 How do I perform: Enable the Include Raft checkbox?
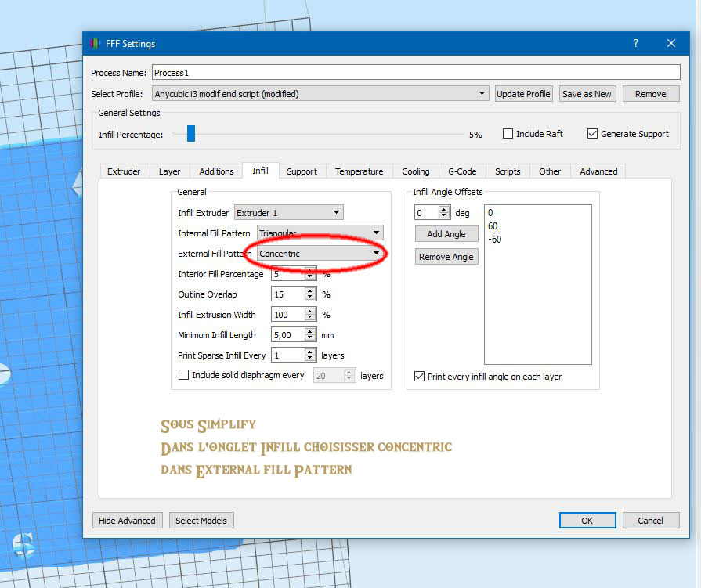click(508, 134)
